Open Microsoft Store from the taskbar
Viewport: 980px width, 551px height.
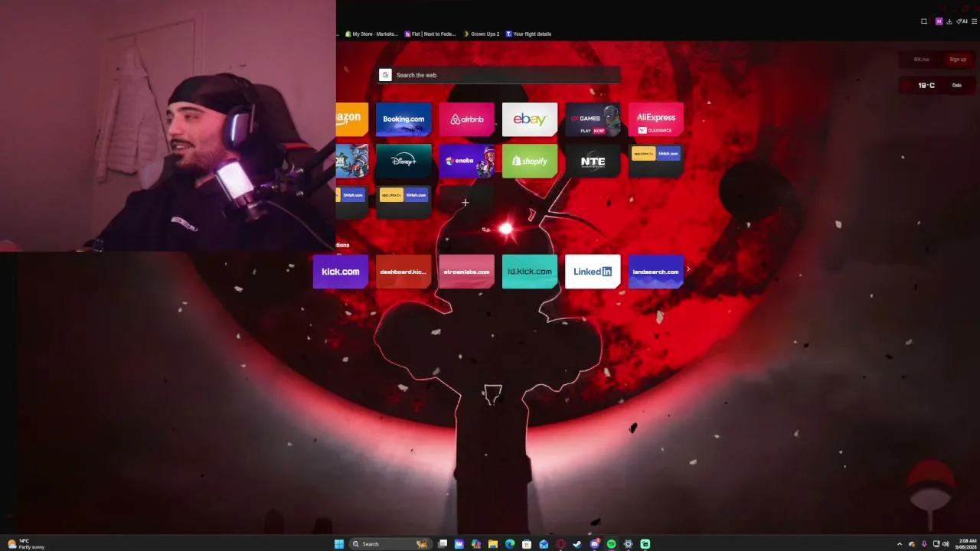click(x=527, y=544)
